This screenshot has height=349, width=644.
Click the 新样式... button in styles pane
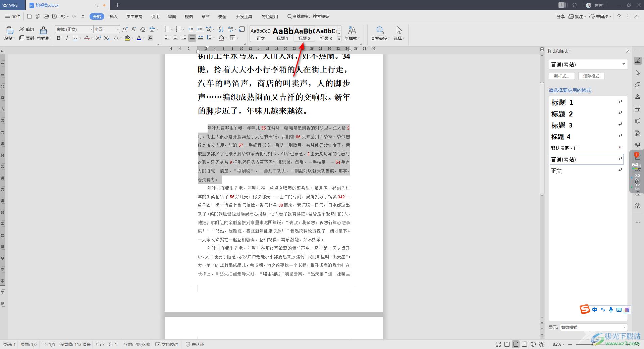(x=562, y=76)
